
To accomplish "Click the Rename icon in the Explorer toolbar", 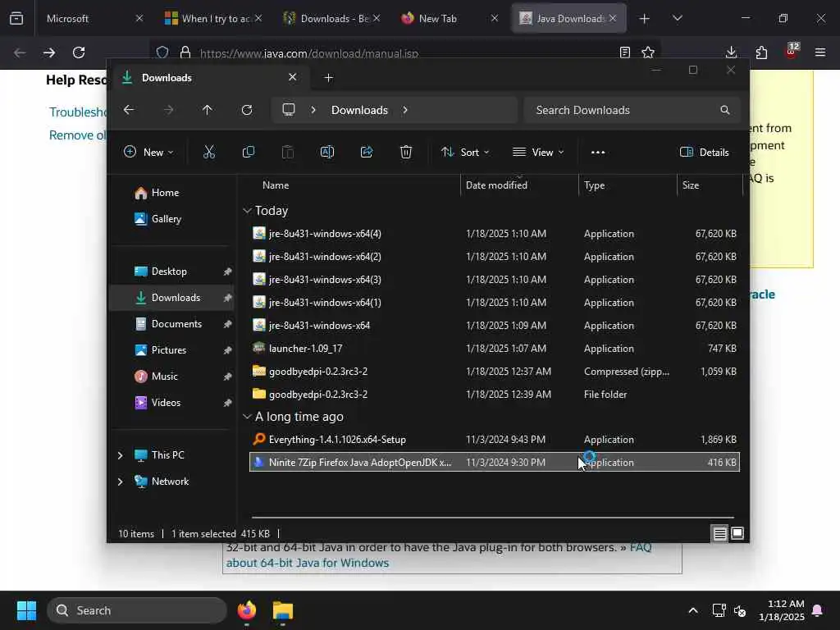I will pos(326,152).
